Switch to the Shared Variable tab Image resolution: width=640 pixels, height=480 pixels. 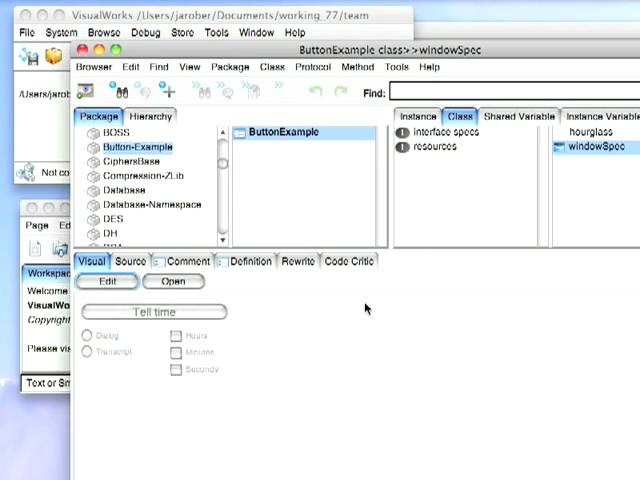tap(519, 117)
